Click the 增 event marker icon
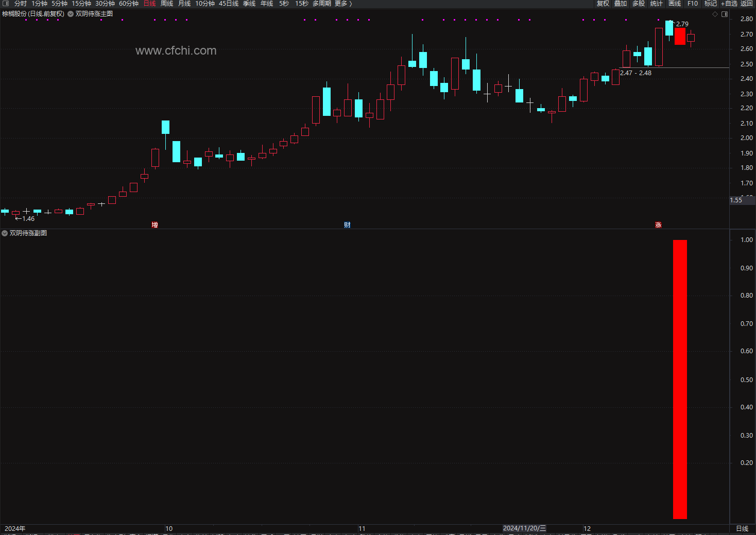This screenshot has width=756, height=535. pyautogui.click(x=154, y=225)
